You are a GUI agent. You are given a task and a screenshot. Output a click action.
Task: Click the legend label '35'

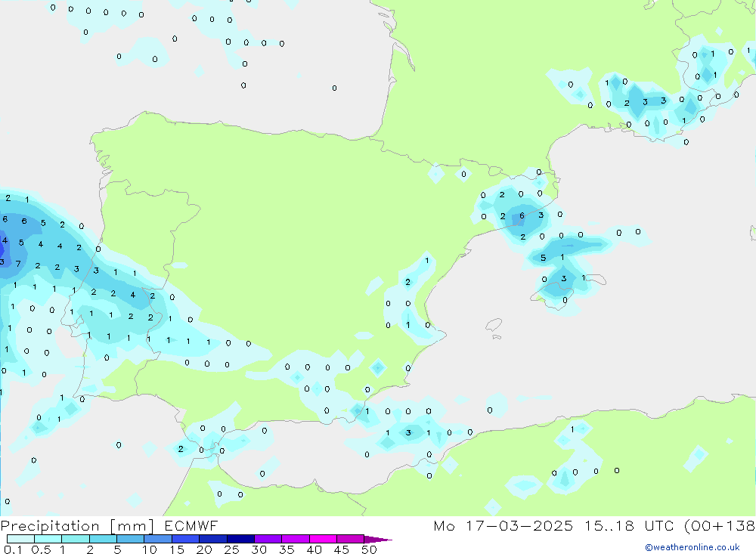pyautogui.click(x=287, y=549)
